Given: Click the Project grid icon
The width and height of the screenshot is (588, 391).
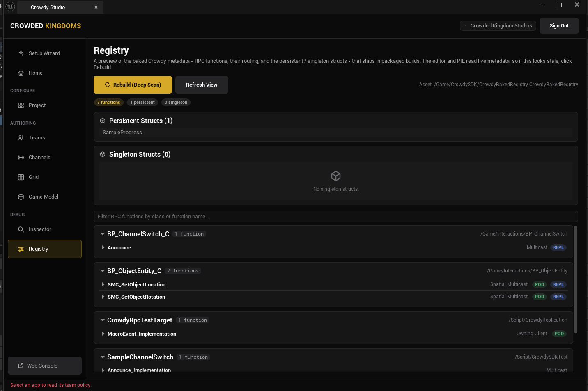Looking at the screenshot, I should click(21, 105).
